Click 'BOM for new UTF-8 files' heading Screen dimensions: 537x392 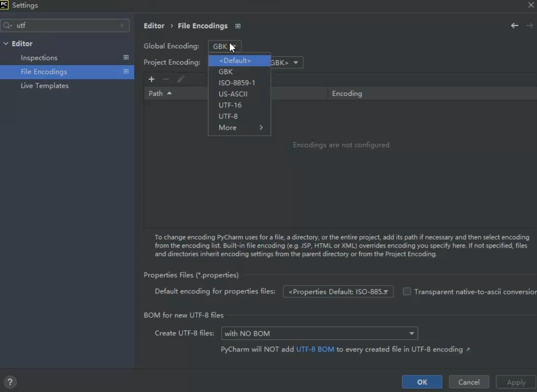pos(184,315)
